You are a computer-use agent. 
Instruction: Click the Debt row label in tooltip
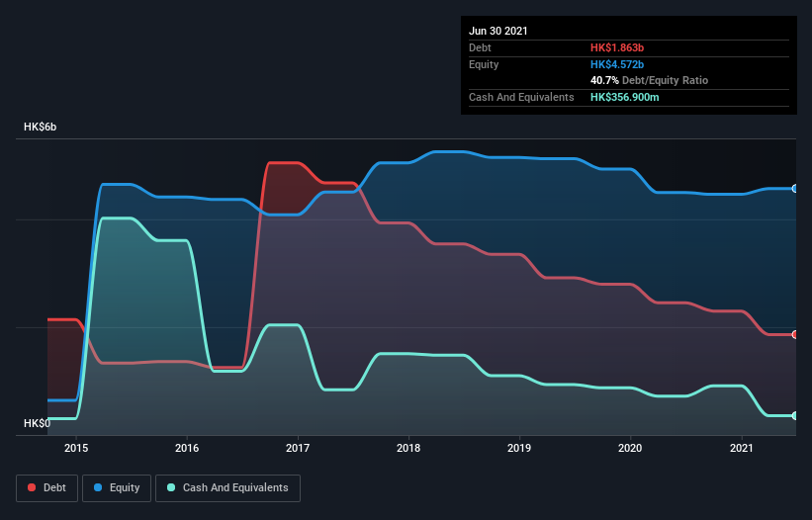click(480, 48)
